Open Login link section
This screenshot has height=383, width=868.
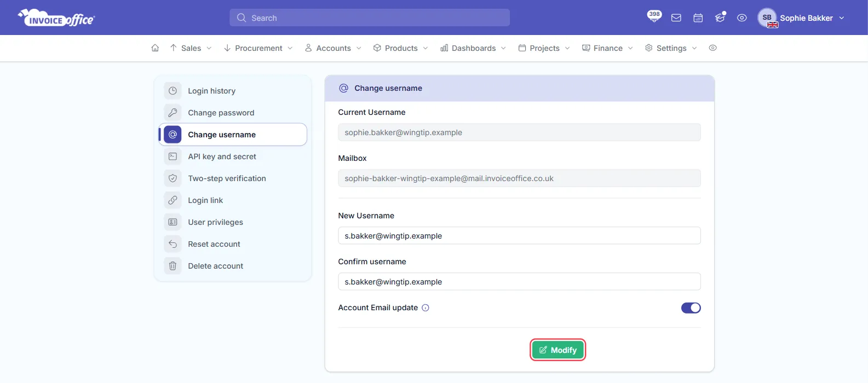click(233, 200)
